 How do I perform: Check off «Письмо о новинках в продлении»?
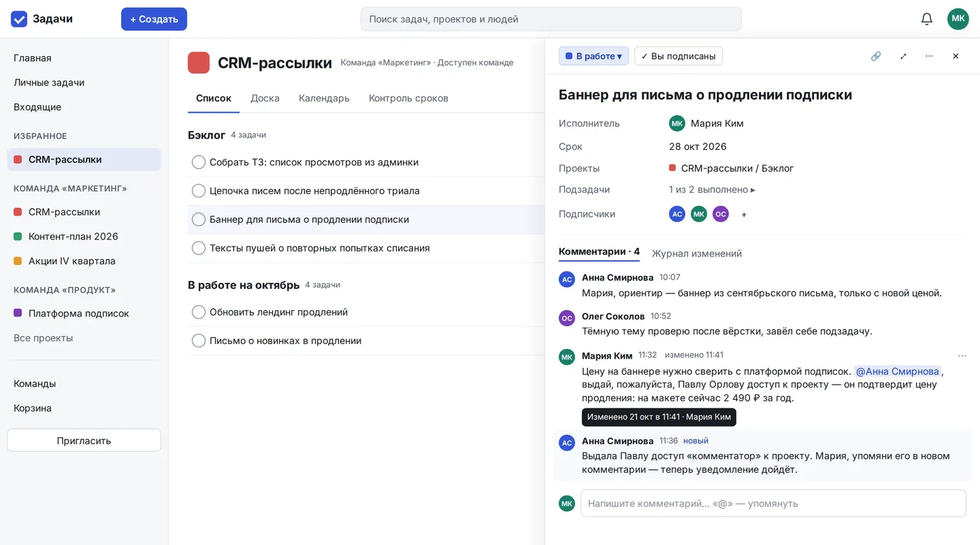[199, 341]
